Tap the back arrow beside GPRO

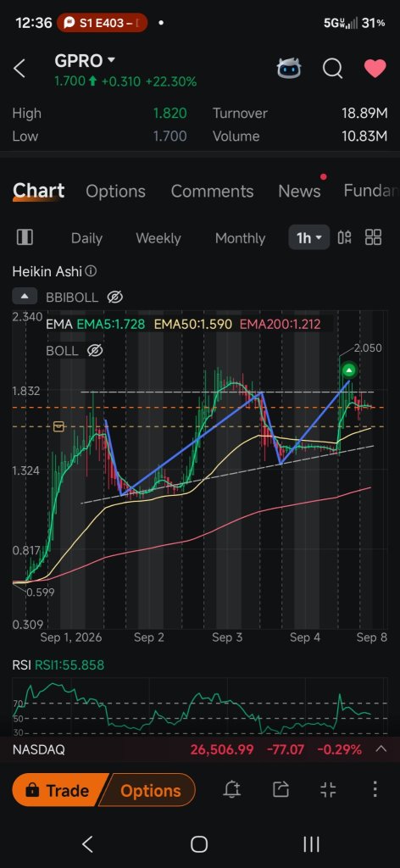pos(19,69)
